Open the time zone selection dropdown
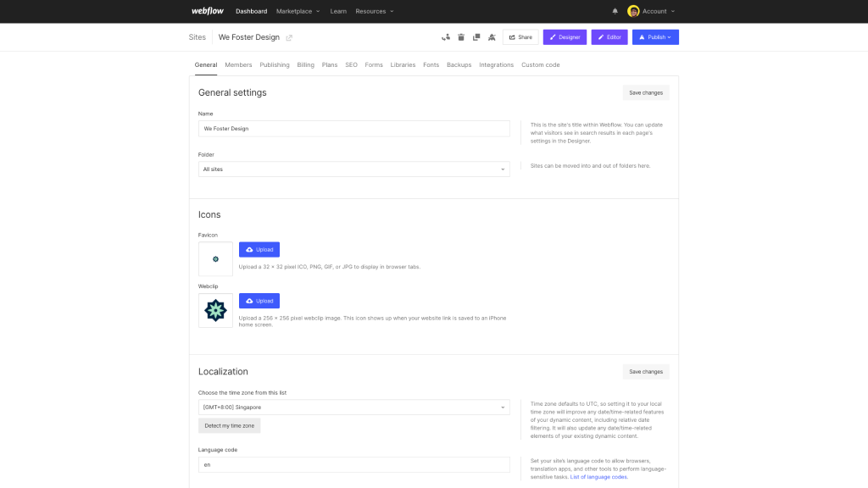The width and height of the screenshot is (868, 488). click(353, 407)
